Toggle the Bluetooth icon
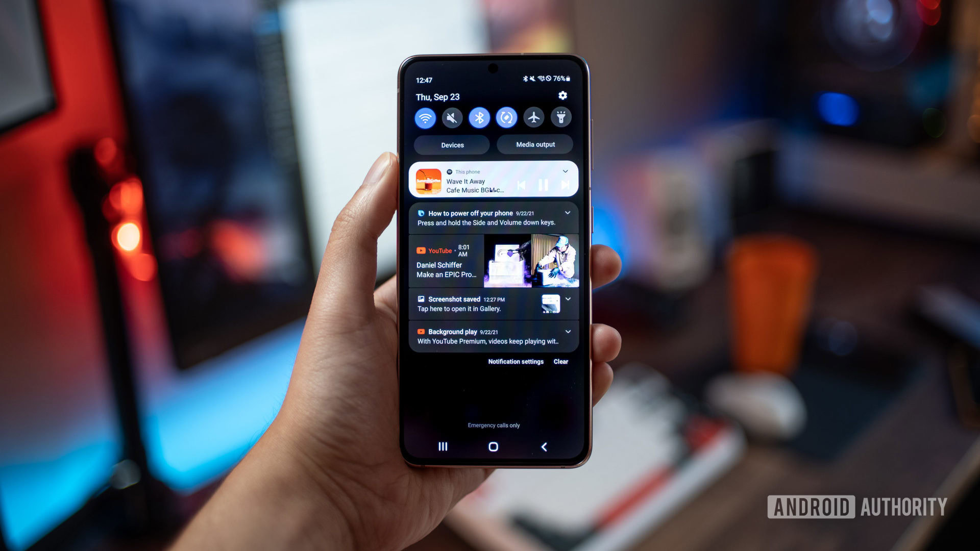Screen dimensions: 980x551 tap(479, 118)
